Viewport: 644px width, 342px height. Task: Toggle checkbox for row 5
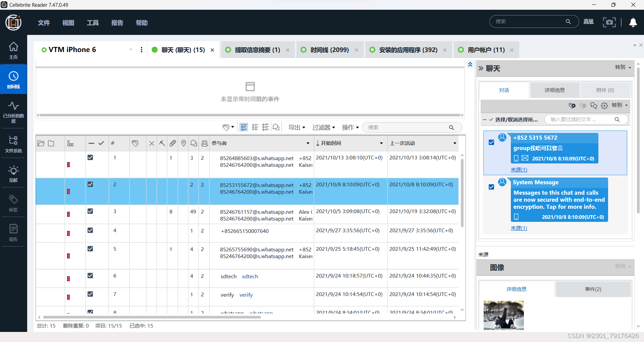(90, 249)
